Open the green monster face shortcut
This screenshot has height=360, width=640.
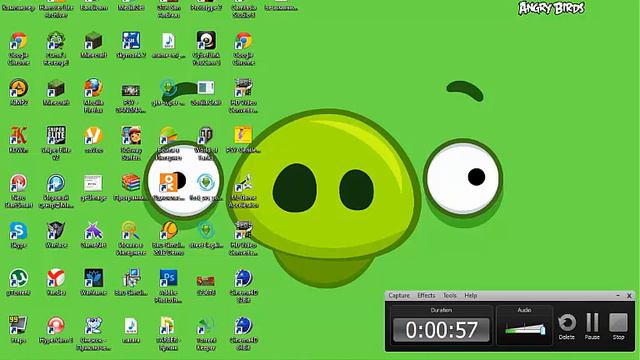tap(56, 41)
